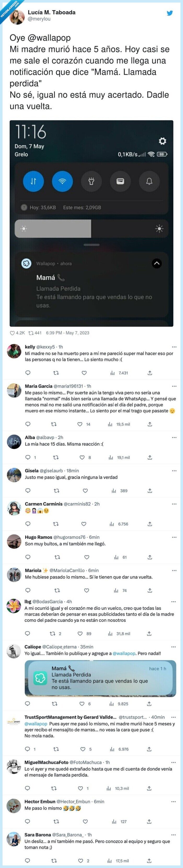
Task: Toggle the mobile data quick setting
Action: (x=33, y=181)
